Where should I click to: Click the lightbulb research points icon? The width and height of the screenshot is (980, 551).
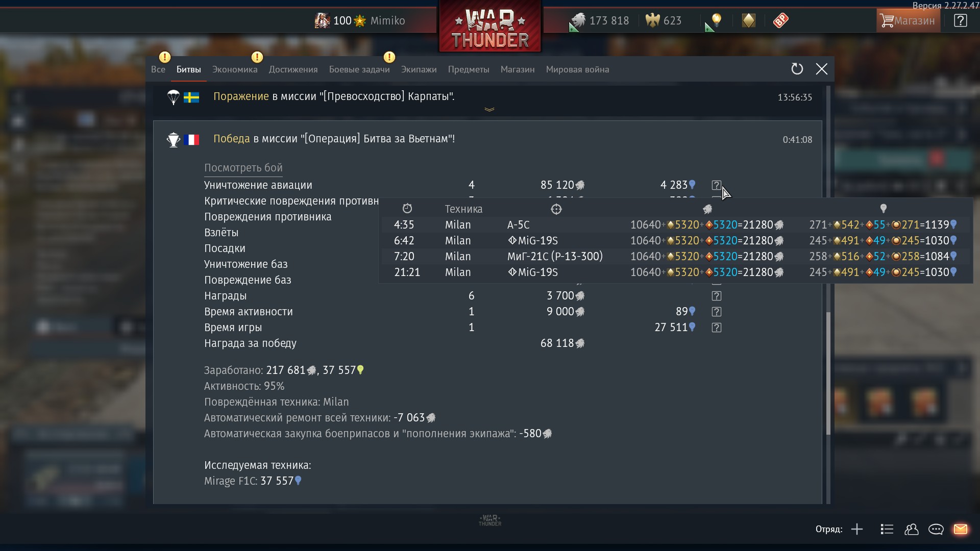click(x=716, y=20)
